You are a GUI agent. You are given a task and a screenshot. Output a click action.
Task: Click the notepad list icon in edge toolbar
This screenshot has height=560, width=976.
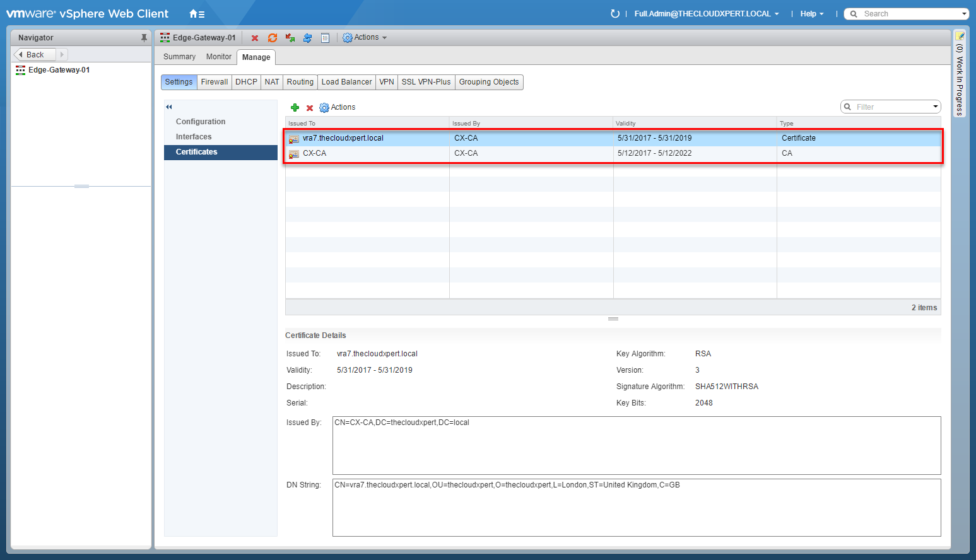[x=325, y=38]
